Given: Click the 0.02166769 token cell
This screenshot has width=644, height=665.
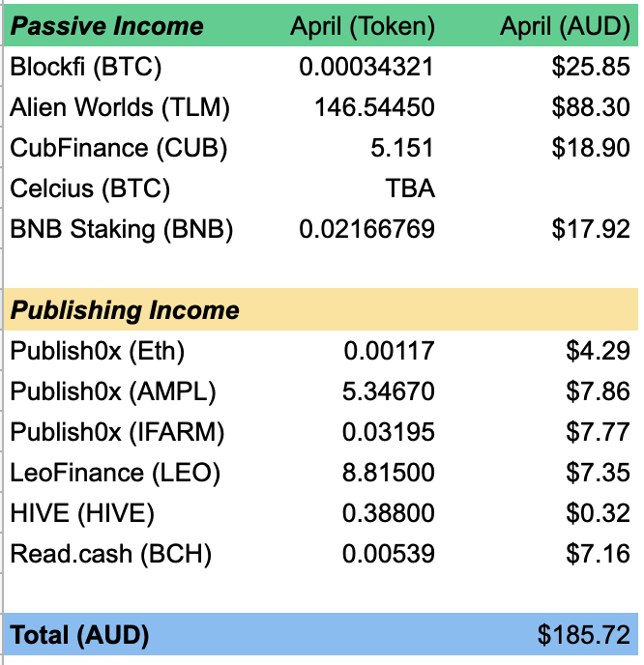Looking at the screenshot, I should click(366, 229).
